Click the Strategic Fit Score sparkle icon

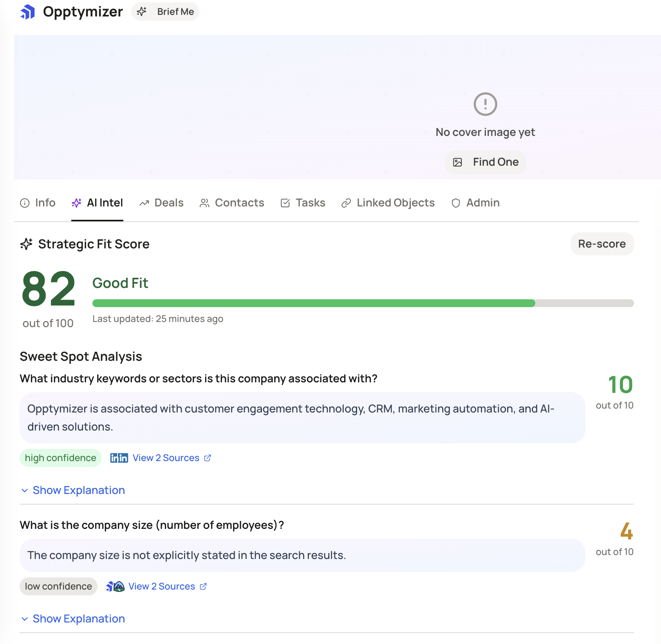coord(26,244)
